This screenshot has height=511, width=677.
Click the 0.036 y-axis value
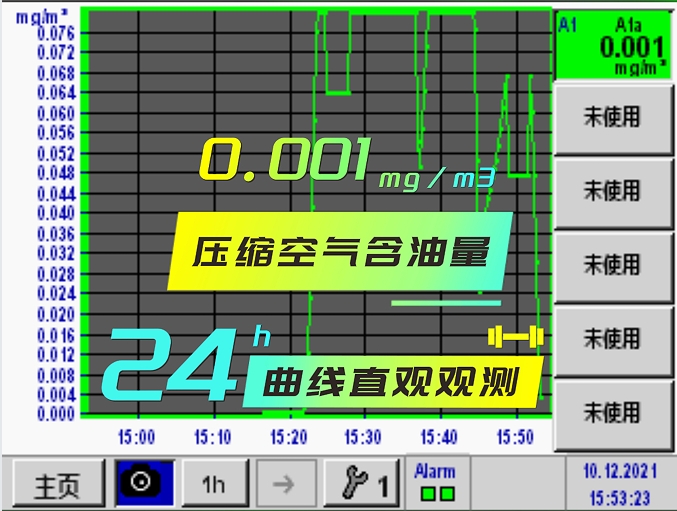(x=56, y=234)
